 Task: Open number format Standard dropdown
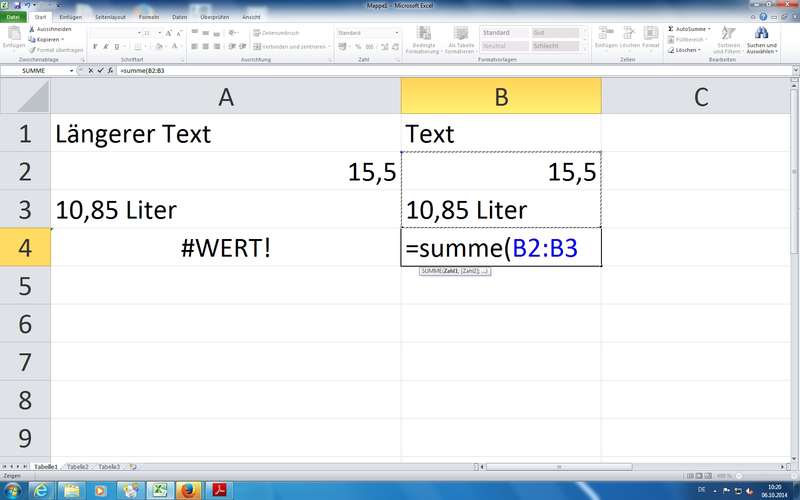396,33
